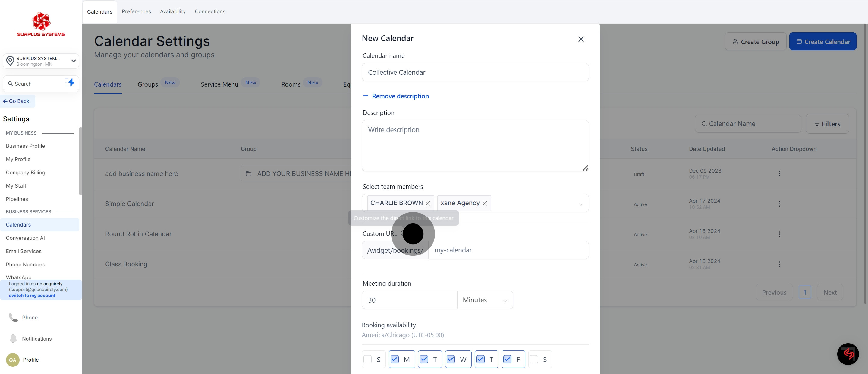Switch to the Preferences tab
This screenshot has height=374, width=868.
(136, 11)
